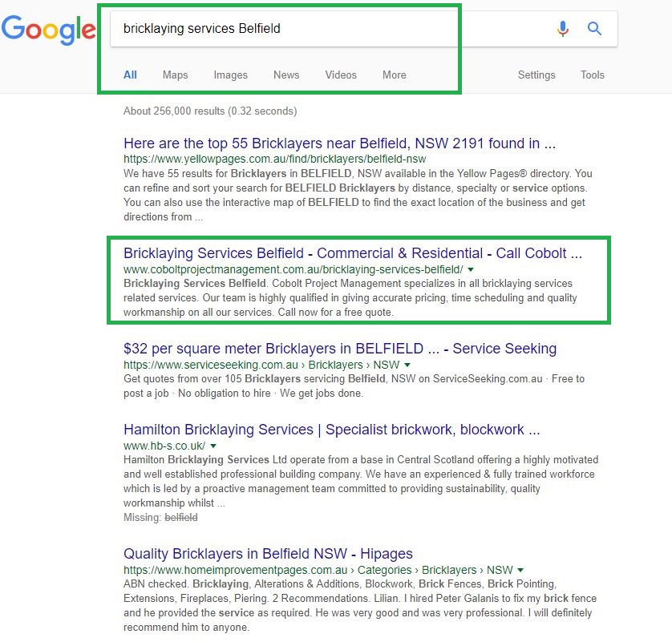The image size is (672, 642).
Task: Switch to the Videos tab
Action: (341, 75)
